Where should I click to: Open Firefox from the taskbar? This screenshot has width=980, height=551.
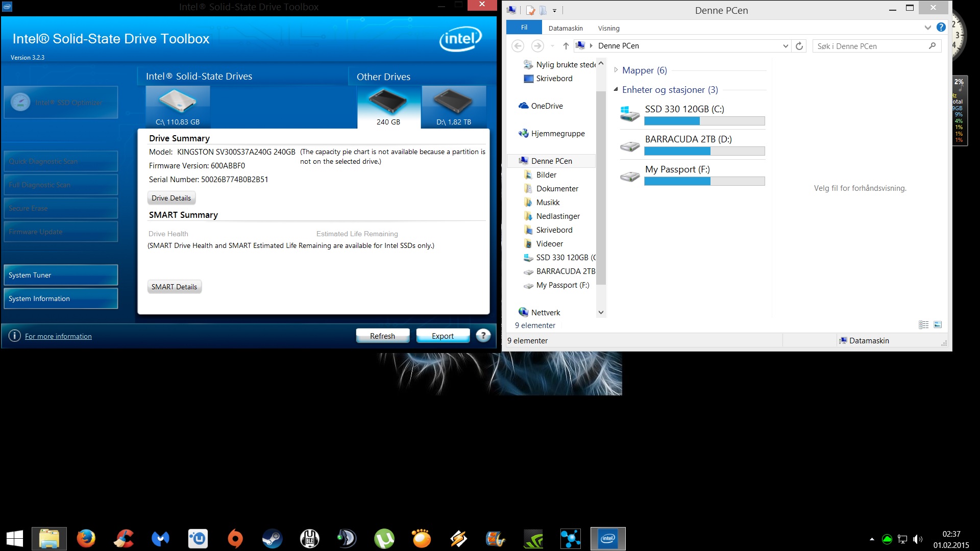pos(86,539)
